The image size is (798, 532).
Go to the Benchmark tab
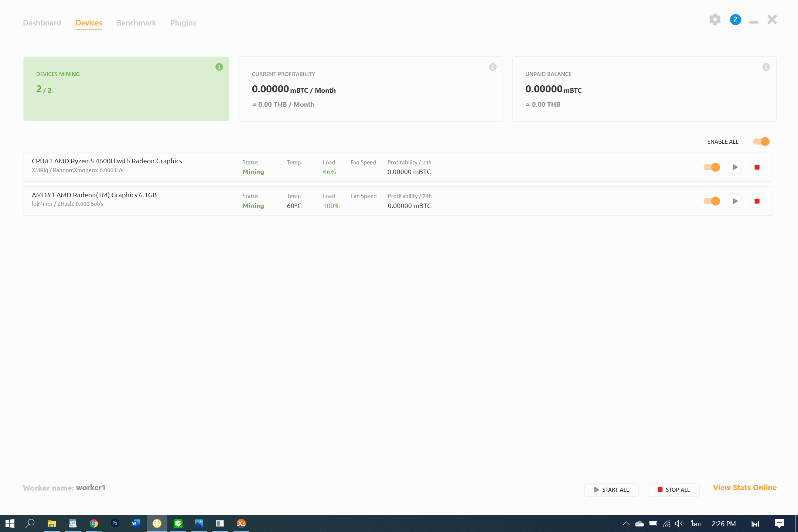(x=136, y=23)
